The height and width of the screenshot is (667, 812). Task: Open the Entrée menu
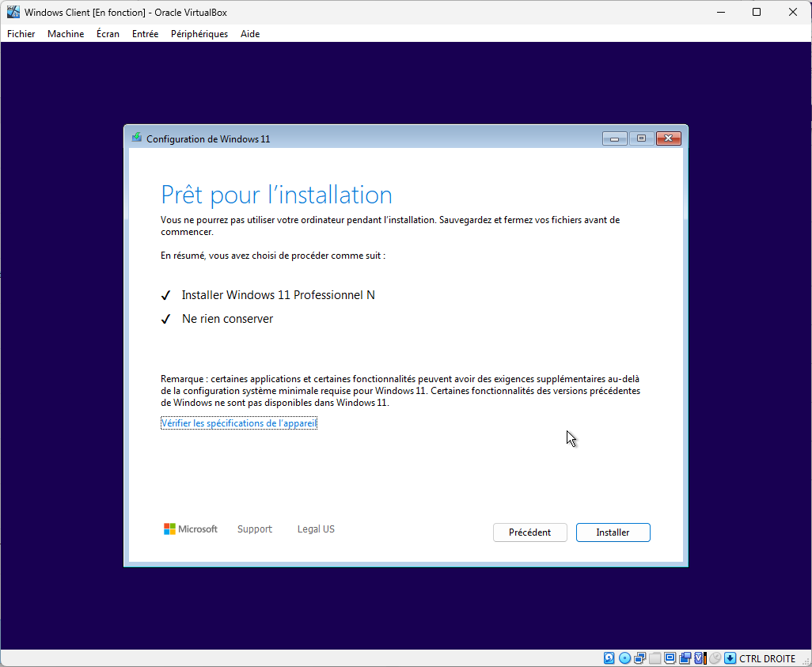(x=145, y=34)
